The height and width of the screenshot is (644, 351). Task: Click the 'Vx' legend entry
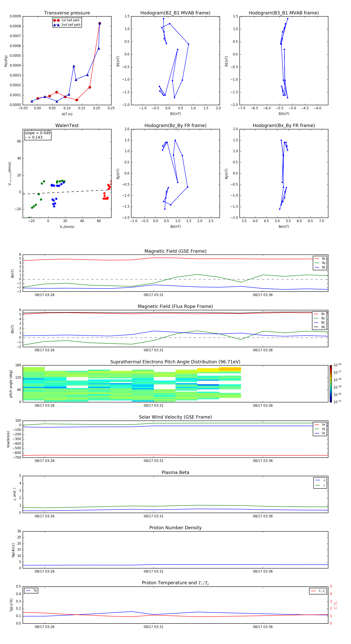pyautogui.click(x=320, y=424)
